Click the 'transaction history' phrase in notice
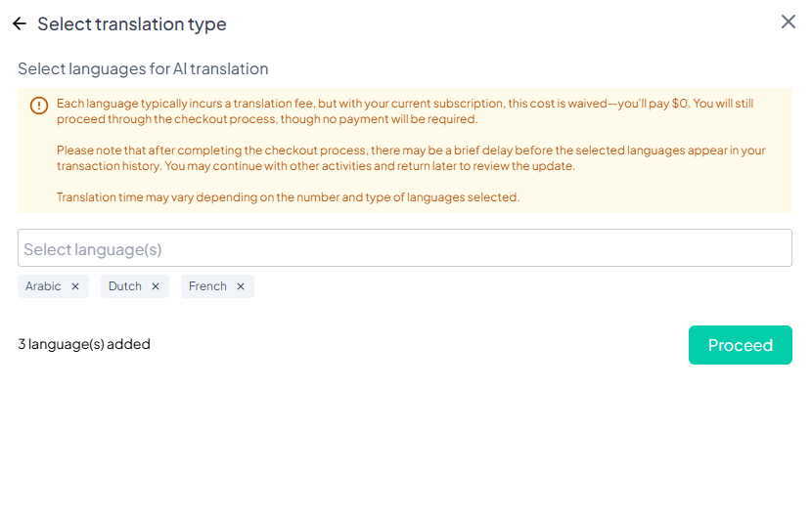The image size is (812, 519). pos(109,166)
